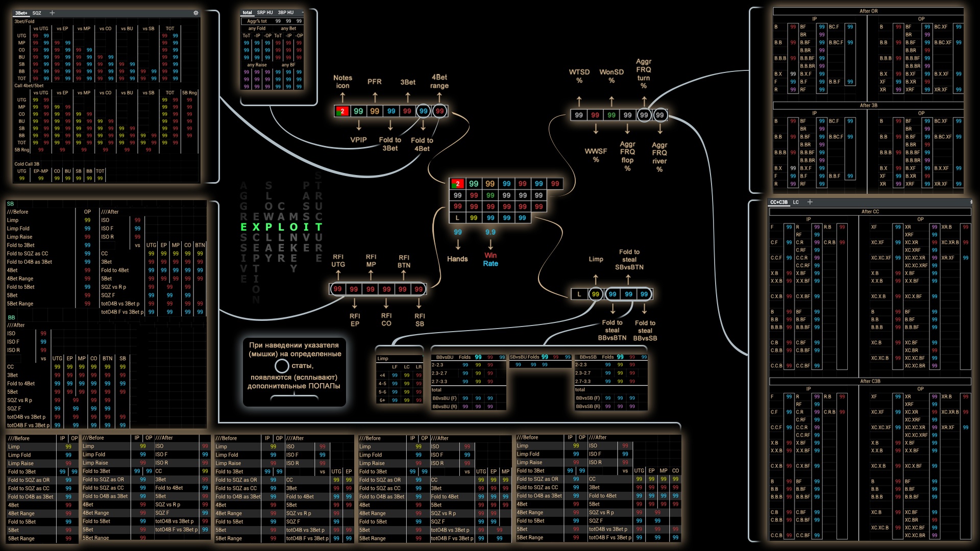The image size is (980, 551).
Task: Click the 5B Rng column header
Action: pyautogui.click(x=189, y=93)
